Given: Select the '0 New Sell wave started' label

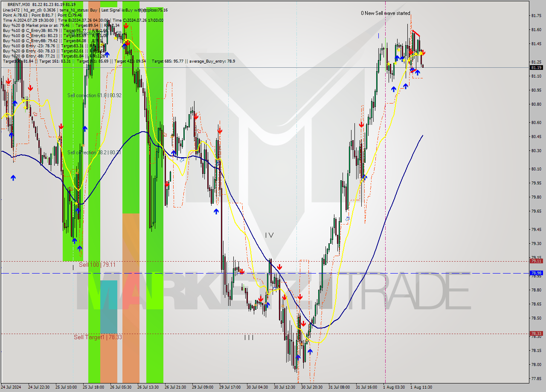Looking at the screenshot, I should coord(386,13).
